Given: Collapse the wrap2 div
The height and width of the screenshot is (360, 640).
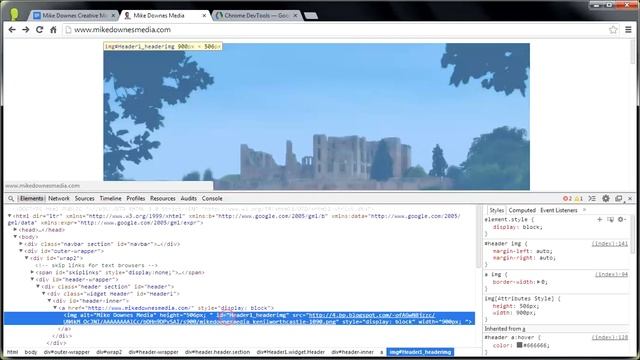Looking at the screenshot, I should 27,258.
